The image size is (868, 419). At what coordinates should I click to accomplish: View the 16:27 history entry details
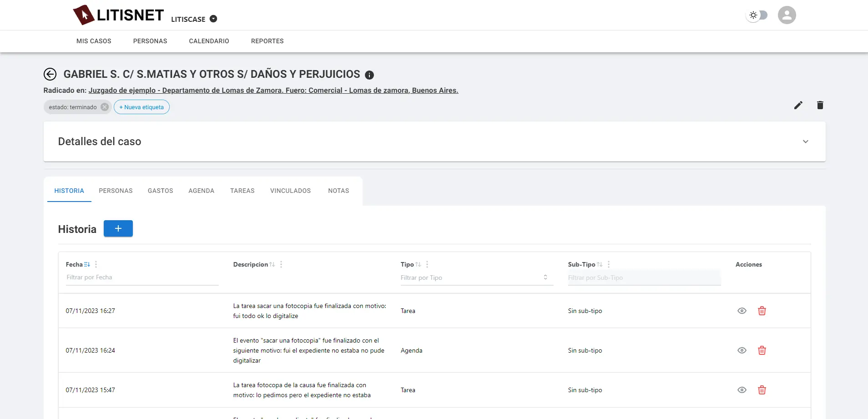click(742, 311)
